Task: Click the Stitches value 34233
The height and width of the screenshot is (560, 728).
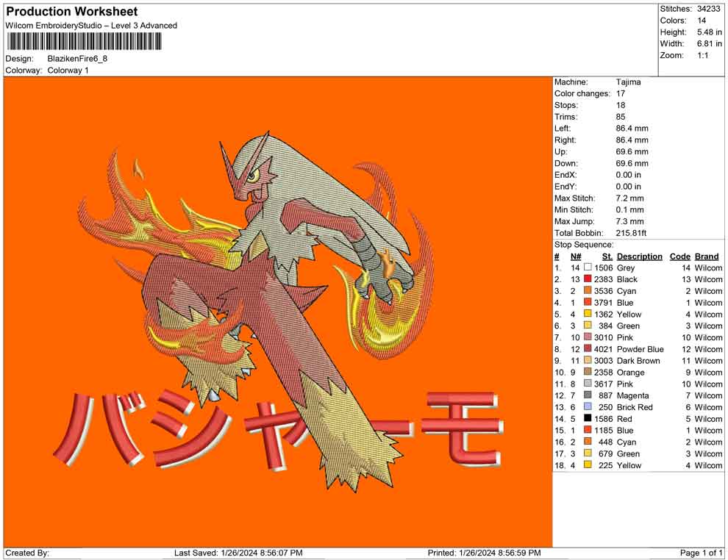Action: [x=708, y=9]
